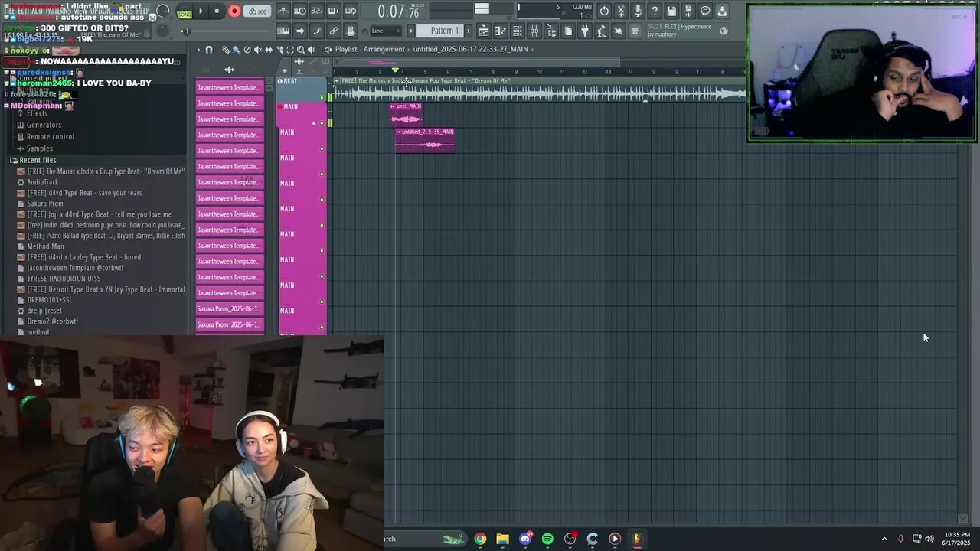Select the Delete tool in playlist toolbar
This screenshot has height=551, width=980.
(x=247, y=50)
